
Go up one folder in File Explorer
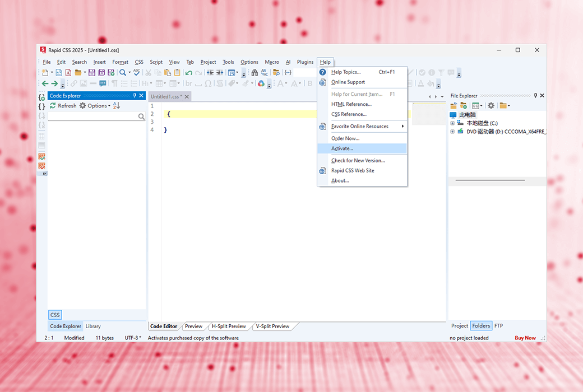[454, 105]
